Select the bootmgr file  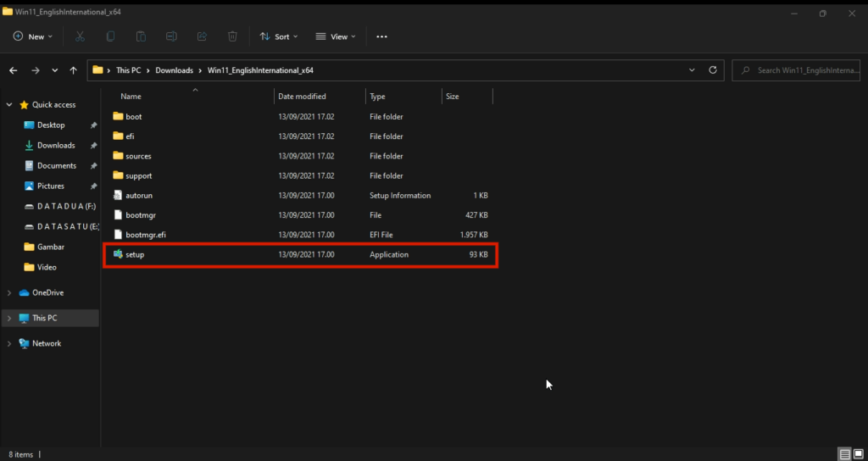(301, 214)
